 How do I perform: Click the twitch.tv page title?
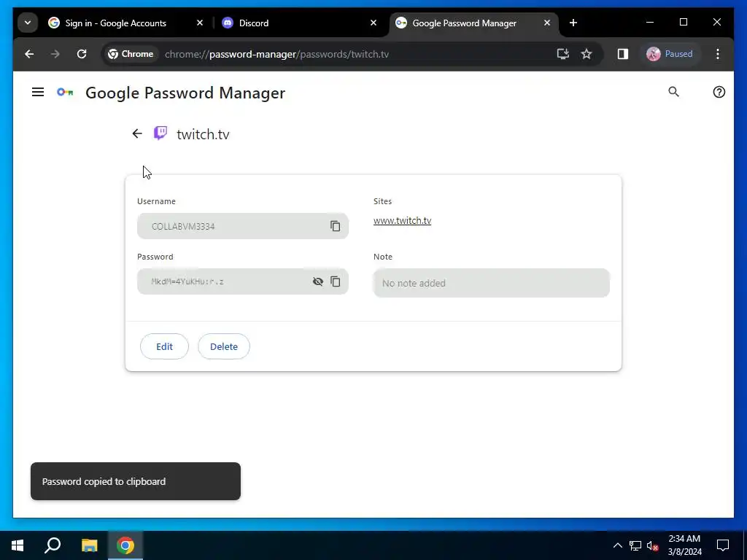203,134
